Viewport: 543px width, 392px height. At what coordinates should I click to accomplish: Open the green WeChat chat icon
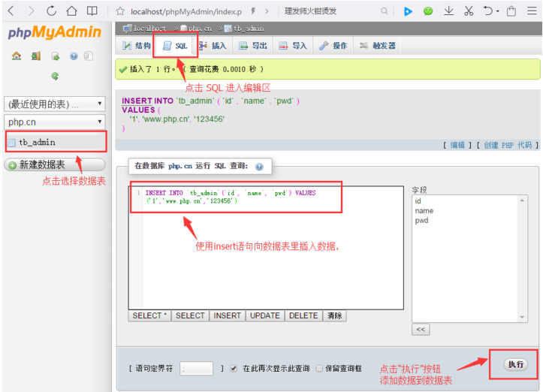[428, 11]
